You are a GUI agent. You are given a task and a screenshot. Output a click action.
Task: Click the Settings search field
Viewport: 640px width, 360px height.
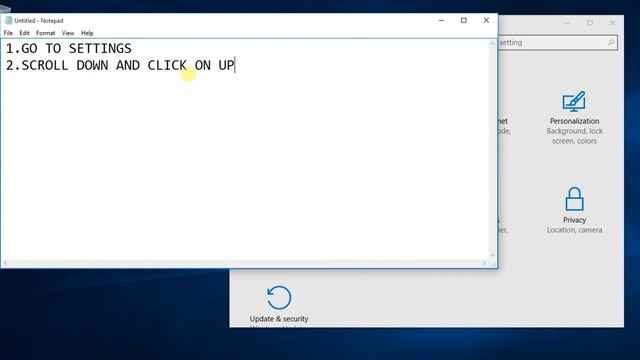[558, 42]
